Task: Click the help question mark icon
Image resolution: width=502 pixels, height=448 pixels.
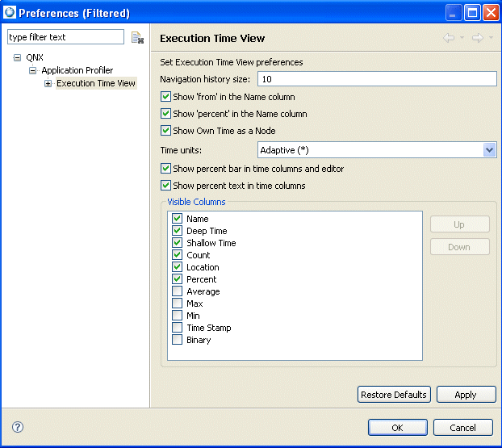Action: 18,427
